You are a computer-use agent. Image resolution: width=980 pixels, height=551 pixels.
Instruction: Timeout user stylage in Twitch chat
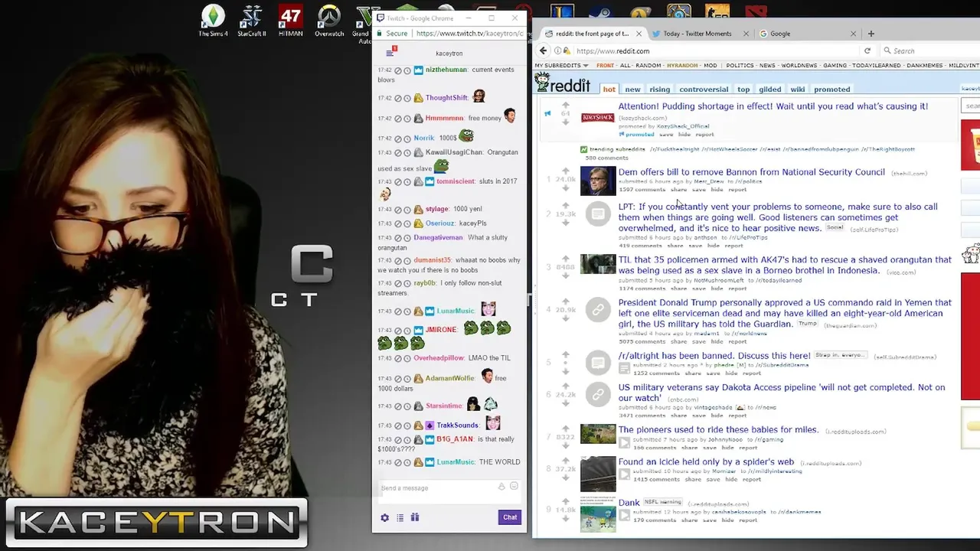pos(407,209)
